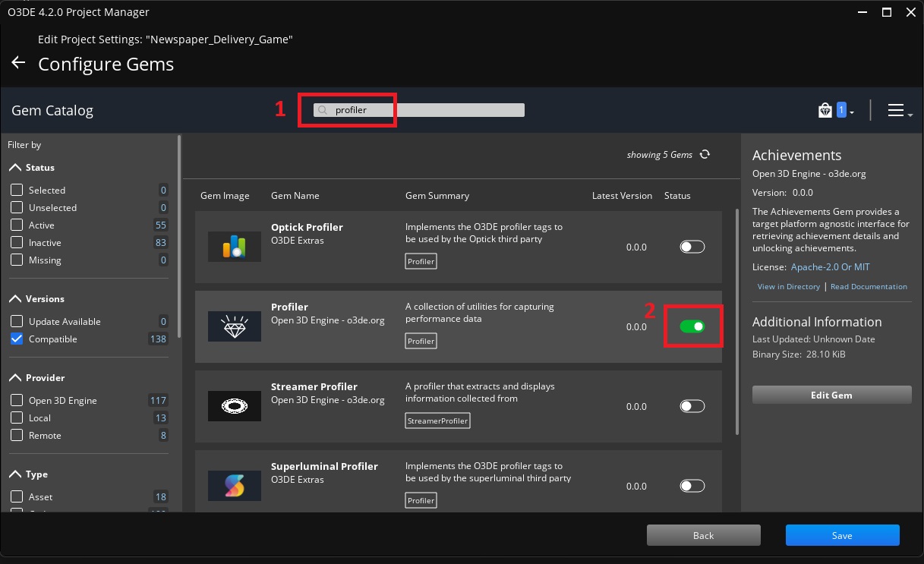Check the Selected status filter
This screenshot has height=564, width=924.
pos(17,190)
